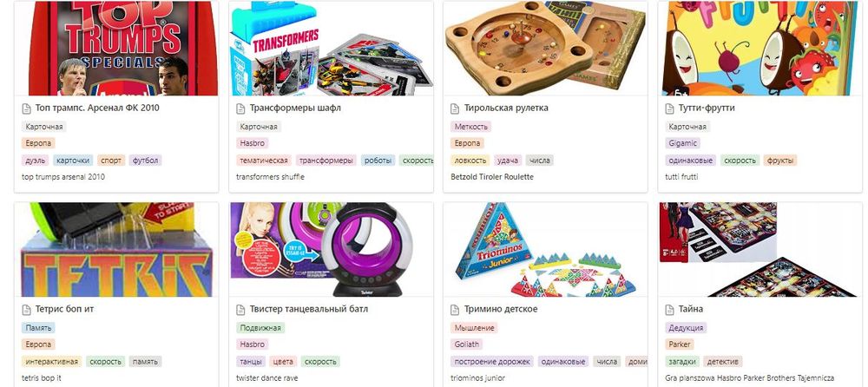Click the page icon beside Тайна

(669, 310)
